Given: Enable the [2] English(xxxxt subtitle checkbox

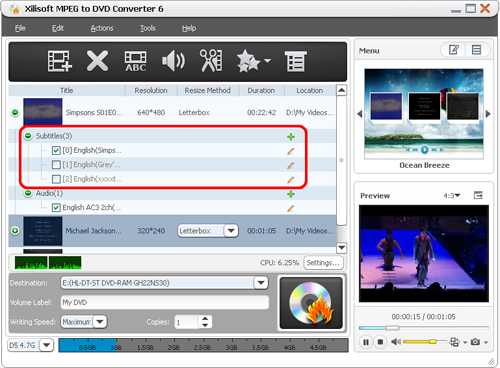Looking at the screenshot, I should 56,179.
